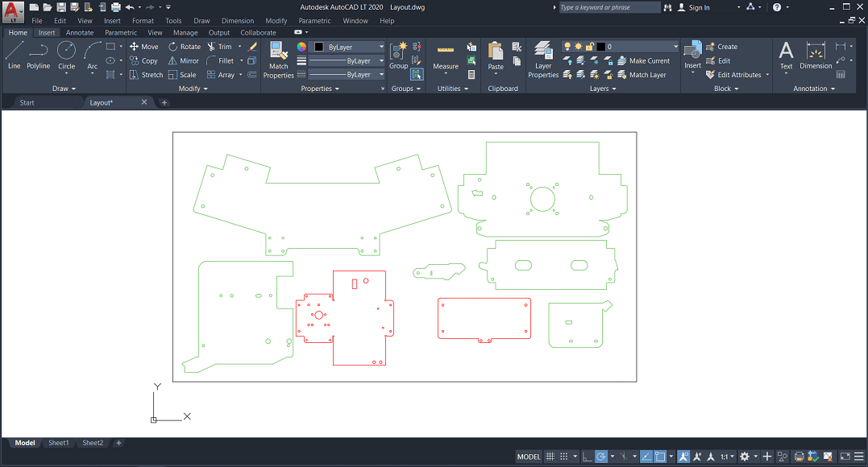Click Make Current layer button
Image resolution: width=868 pixels, height=467 pixels.
pyautogui.click(x=643, y=61)
